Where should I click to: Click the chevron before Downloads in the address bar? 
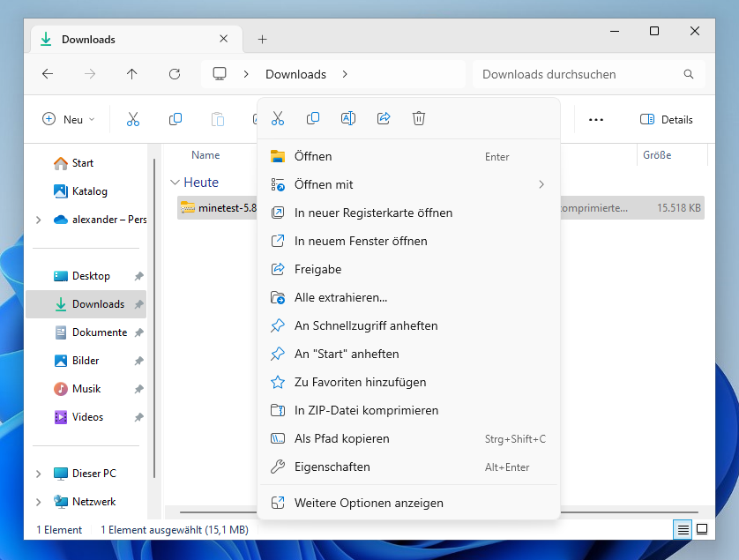tap(246, 74)
